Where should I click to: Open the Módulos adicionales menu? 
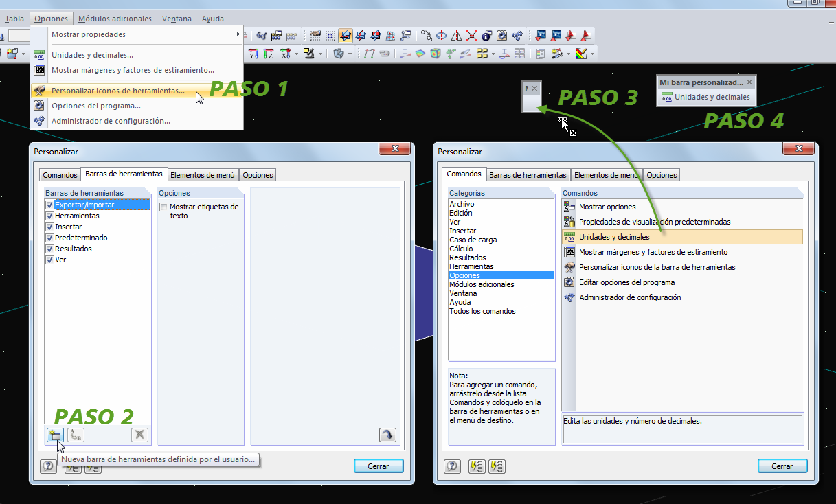[115, 19]
